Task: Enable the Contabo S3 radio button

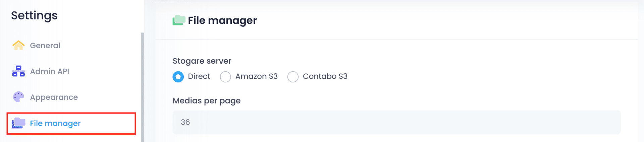Action: (293, 77)
